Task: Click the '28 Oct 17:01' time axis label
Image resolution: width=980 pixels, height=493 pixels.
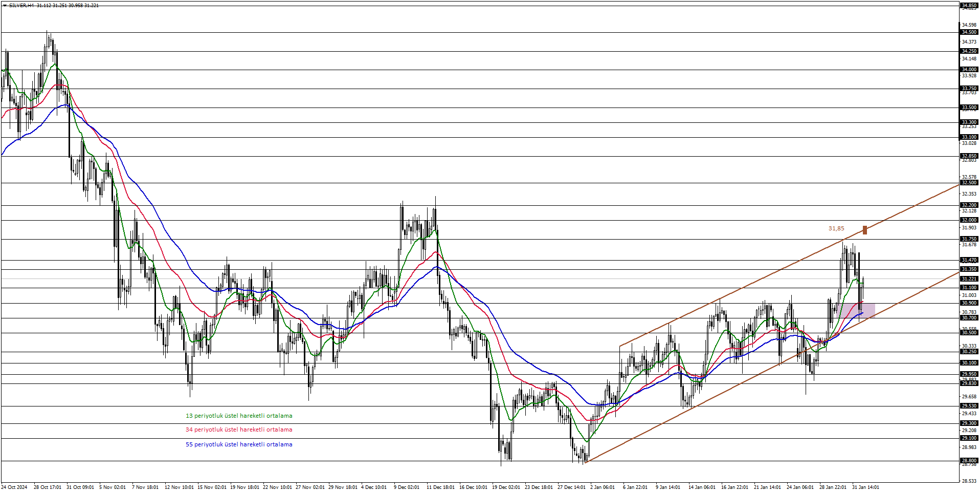Action: tap(48, 487)
